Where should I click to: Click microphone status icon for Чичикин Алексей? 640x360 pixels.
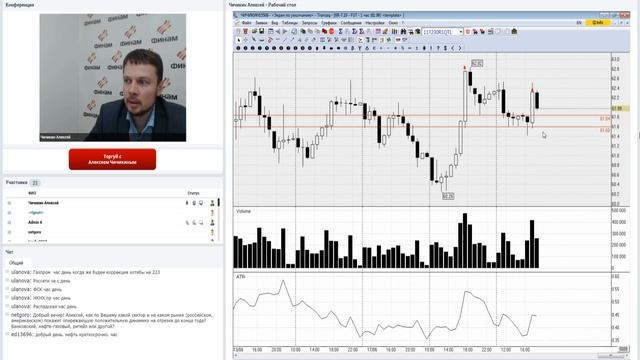point(187,203)
